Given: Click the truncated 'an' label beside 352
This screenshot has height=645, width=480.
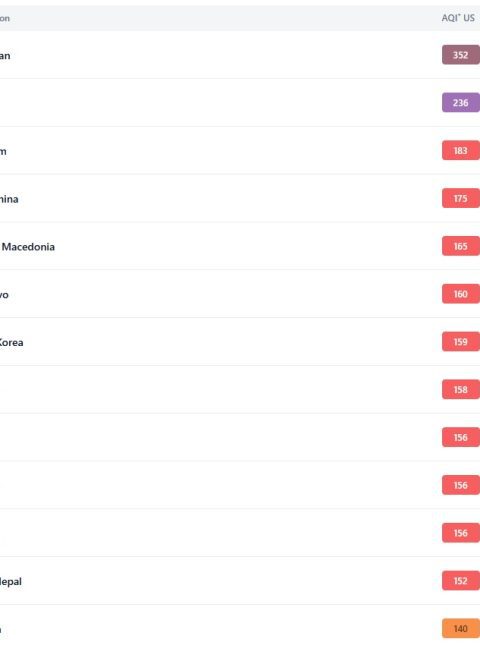Looking at the screenshot, I should click(5, 56).
